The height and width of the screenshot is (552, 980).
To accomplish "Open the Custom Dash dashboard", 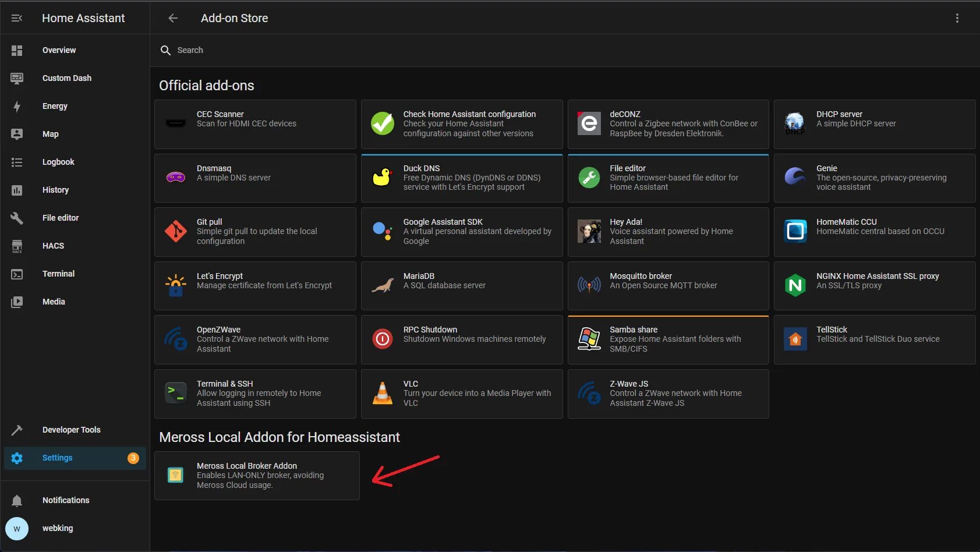I will (x=75, y=78).
